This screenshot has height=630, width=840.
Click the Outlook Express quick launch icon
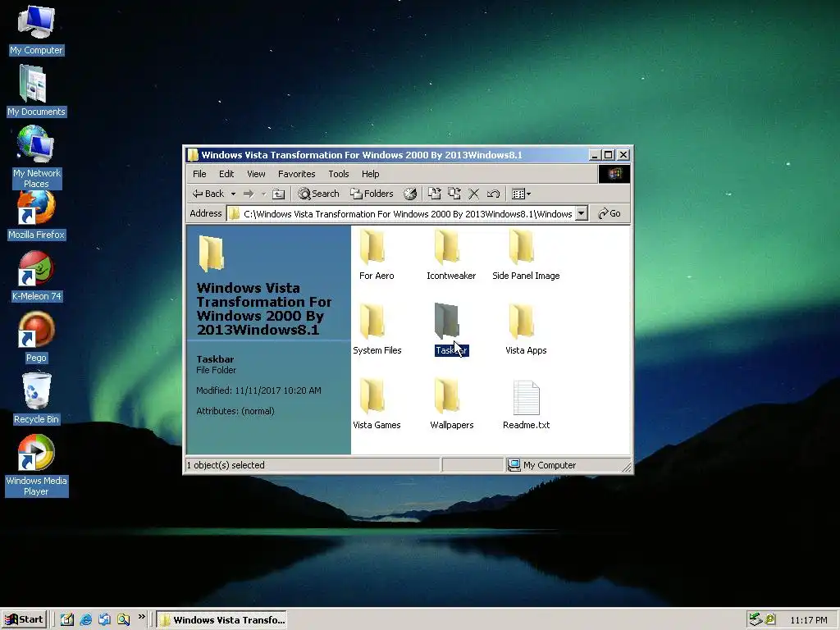[104, 619]
